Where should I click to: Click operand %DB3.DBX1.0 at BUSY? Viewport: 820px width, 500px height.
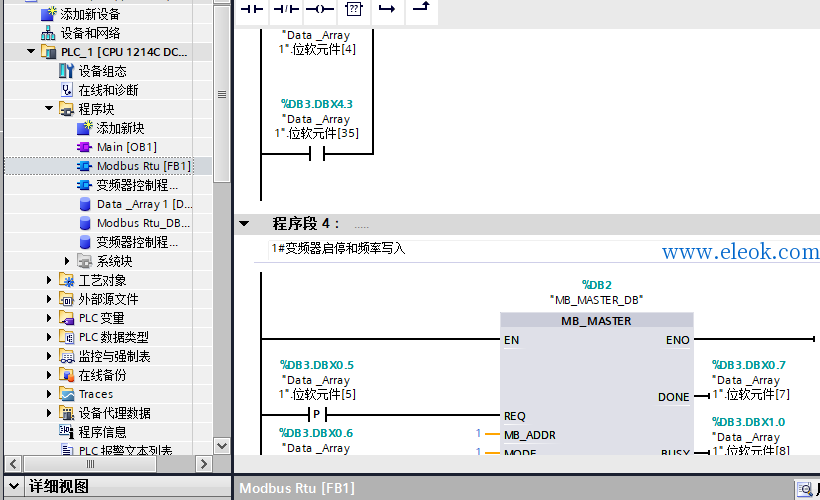tap(748, 422)
